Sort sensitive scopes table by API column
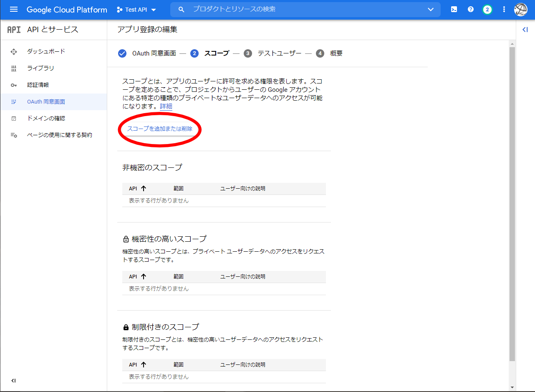535x392 pixels. (x=138, y=276)
